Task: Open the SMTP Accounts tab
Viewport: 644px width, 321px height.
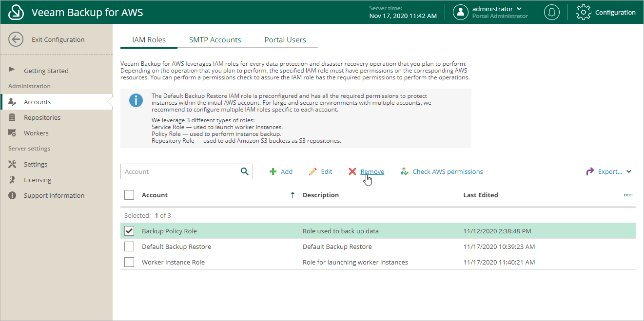Action: point(215,40)
